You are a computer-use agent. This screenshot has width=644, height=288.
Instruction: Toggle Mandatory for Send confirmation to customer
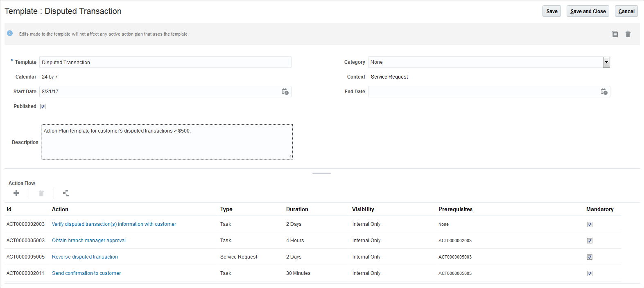point(590,274)
